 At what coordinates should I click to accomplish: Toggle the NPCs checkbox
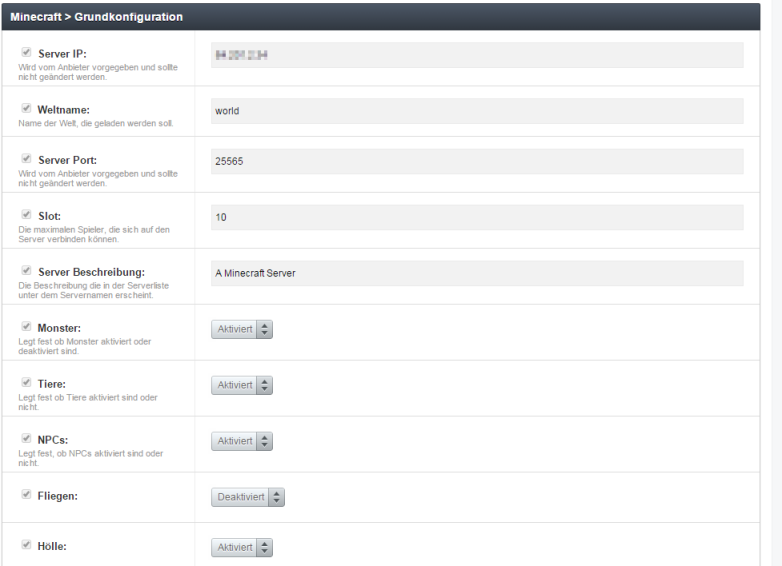click(x=26, y=438)
